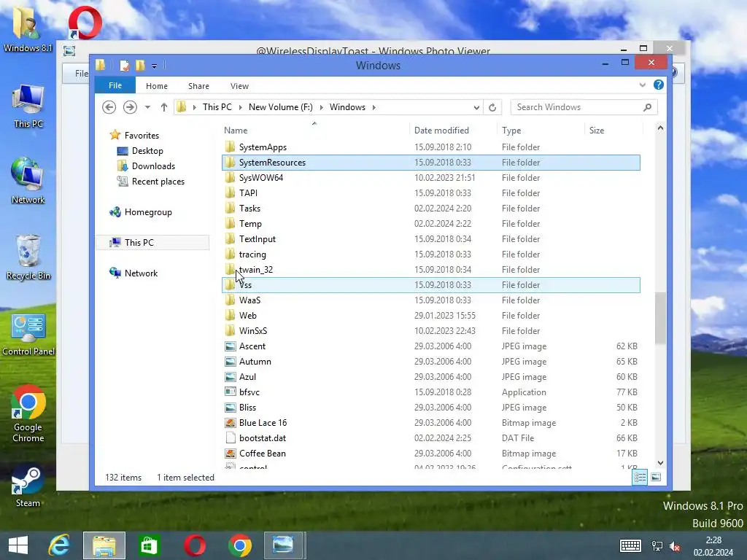Open Chrome from the taskbar

pyautogui.click(x=239, y=545)
